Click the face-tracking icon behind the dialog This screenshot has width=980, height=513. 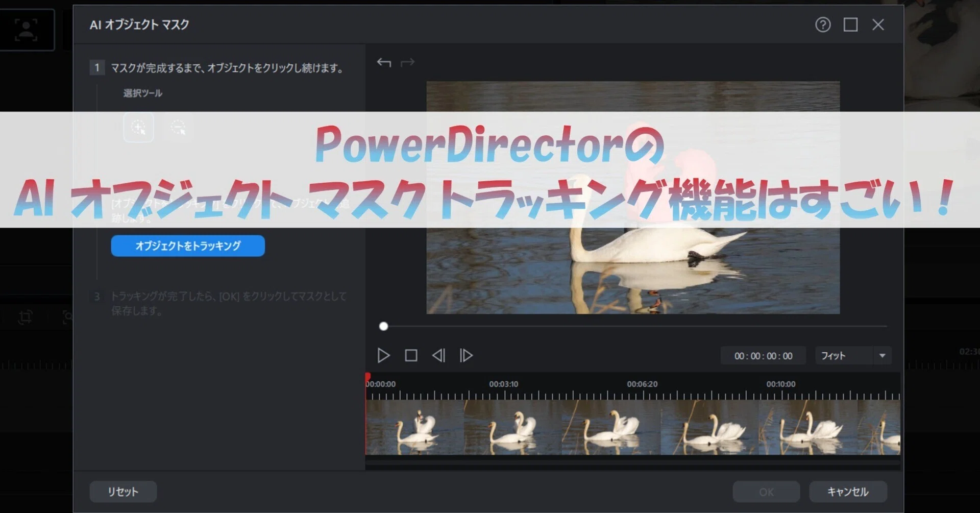pos(26,29)
